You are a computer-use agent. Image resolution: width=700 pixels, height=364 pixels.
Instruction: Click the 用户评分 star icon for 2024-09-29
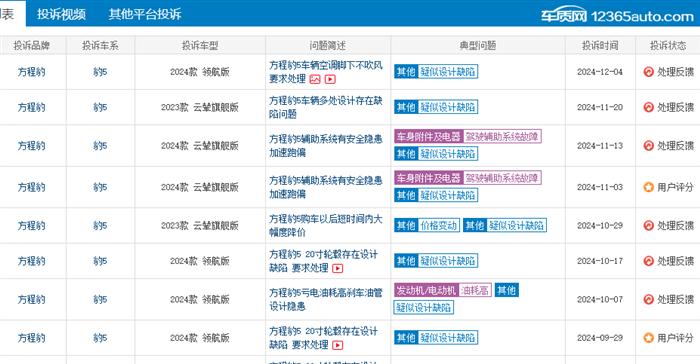649,338
